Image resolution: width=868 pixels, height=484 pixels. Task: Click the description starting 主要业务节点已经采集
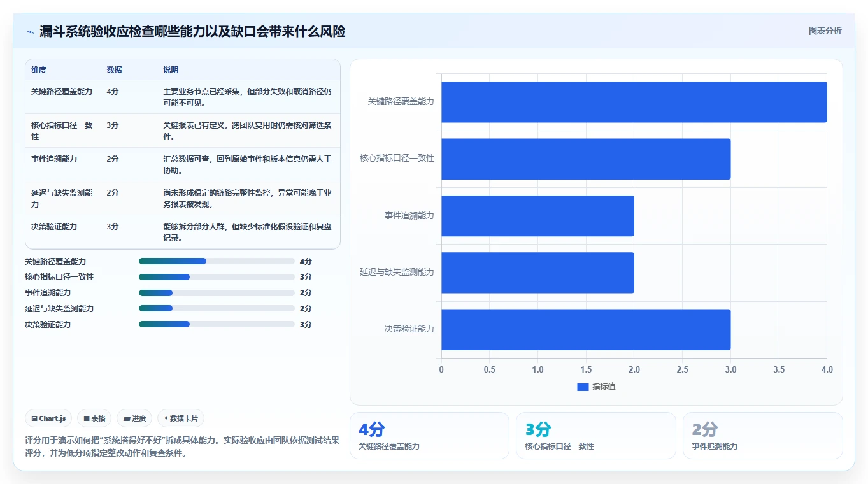(x=247, y=97)
